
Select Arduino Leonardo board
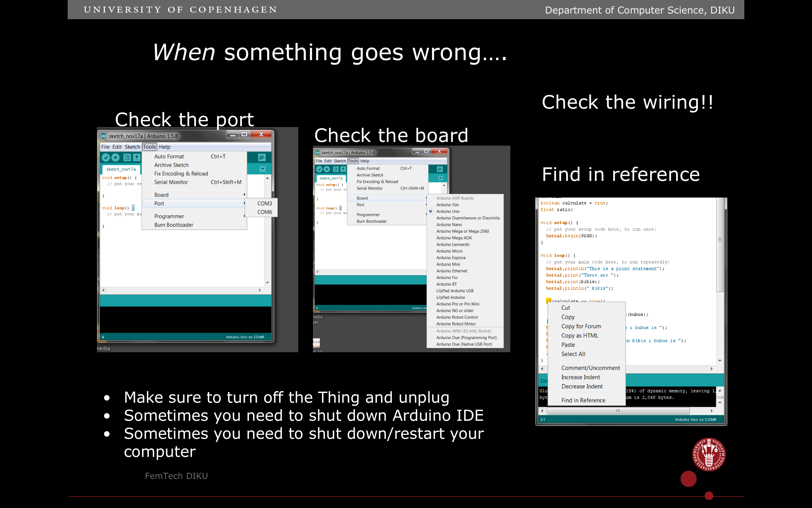[465, 244]
